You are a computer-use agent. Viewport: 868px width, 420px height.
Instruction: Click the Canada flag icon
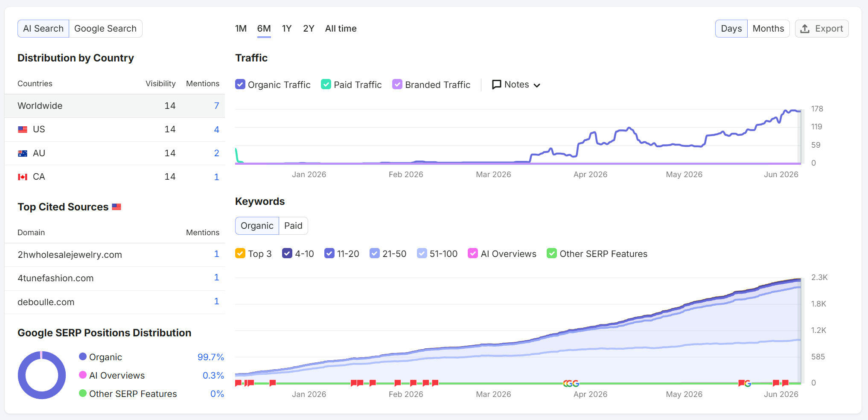[x=23, y=177]
